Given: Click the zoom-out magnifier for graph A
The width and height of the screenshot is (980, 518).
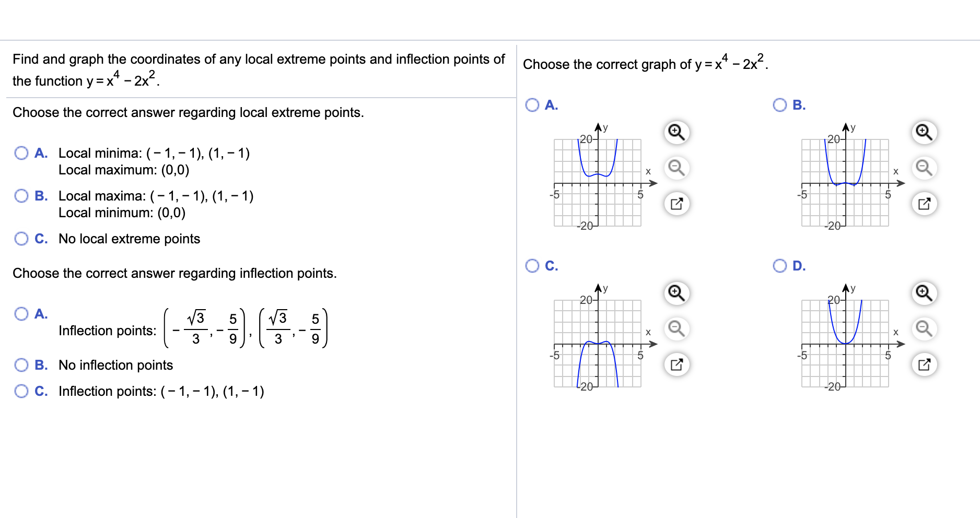Looking at the screenshot, I should point(676,168).
